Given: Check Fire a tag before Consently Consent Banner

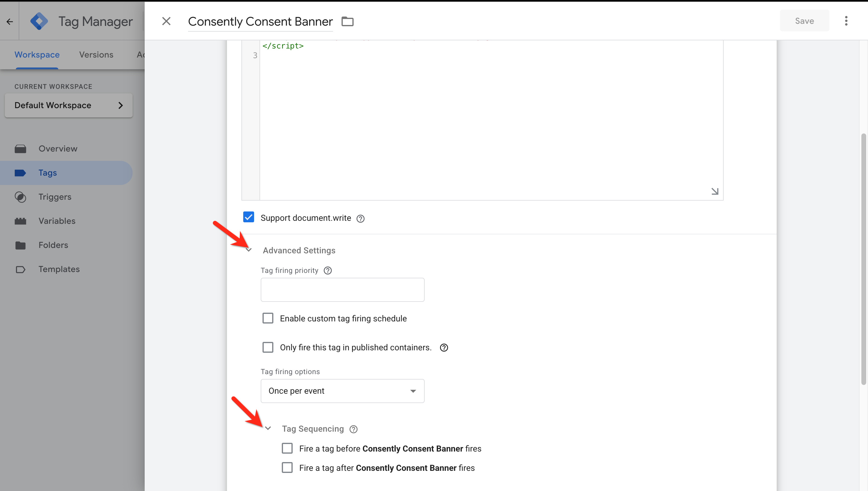Looking at the screenshot, I should coord(287,448).
